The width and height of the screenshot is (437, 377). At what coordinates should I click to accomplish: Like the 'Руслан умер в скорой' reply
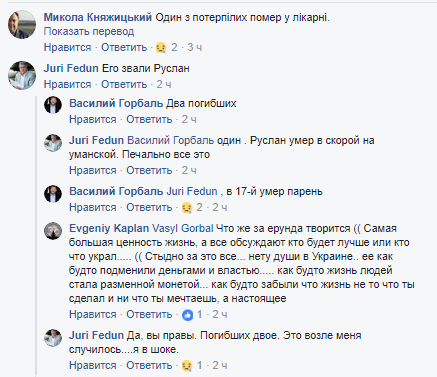coord(93,170)
